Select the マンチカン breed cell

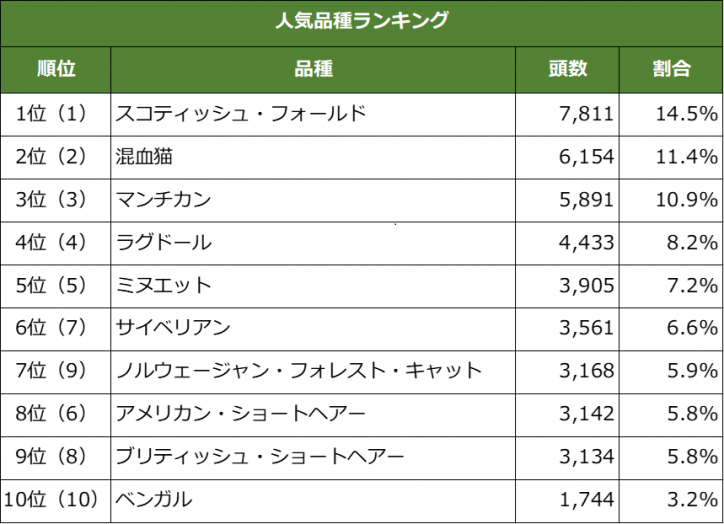[313, 200]
